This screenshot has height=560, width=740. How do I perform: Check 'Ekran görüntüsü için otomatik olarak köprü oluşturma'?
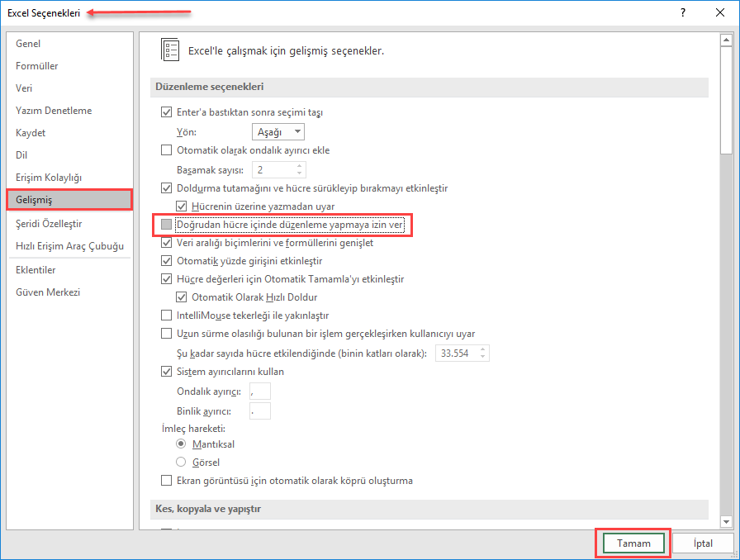click(166, 481)
